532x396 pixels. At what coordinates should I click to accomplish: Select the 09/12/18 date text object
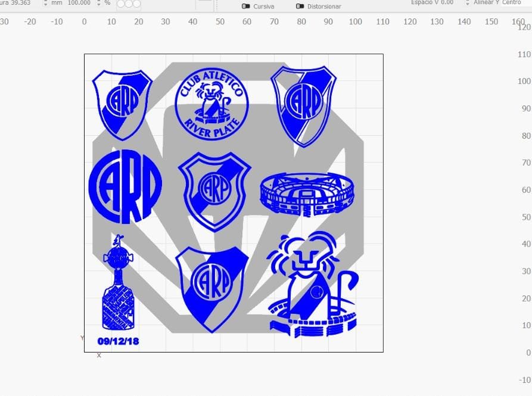click(x=118, y=341)
